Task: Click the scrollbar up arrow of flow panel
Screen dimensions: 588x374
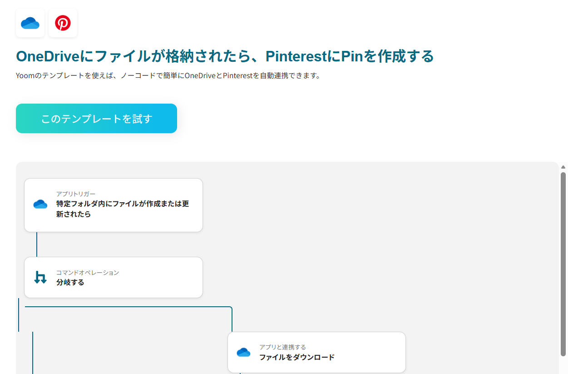Action: [x=563, y=167]
